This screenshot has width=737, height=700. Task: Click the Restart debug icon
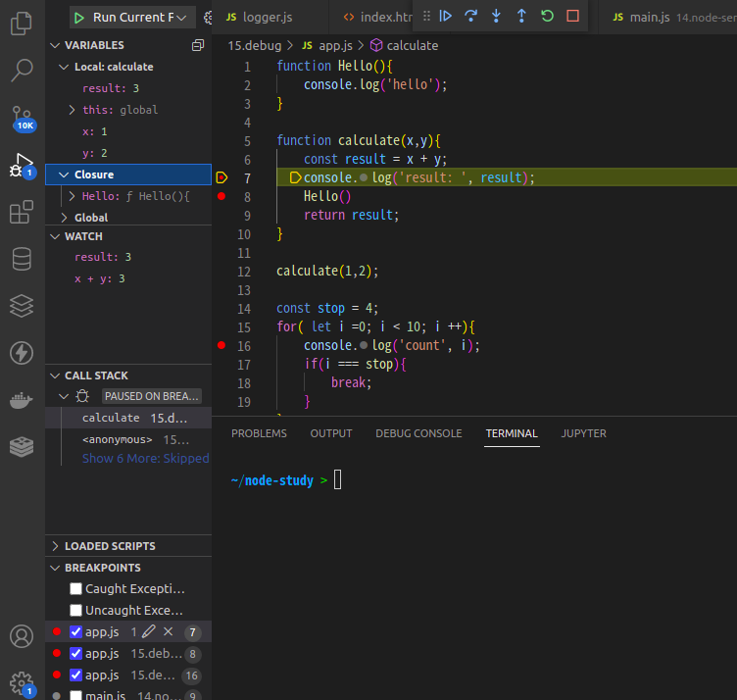coord(547,17)
